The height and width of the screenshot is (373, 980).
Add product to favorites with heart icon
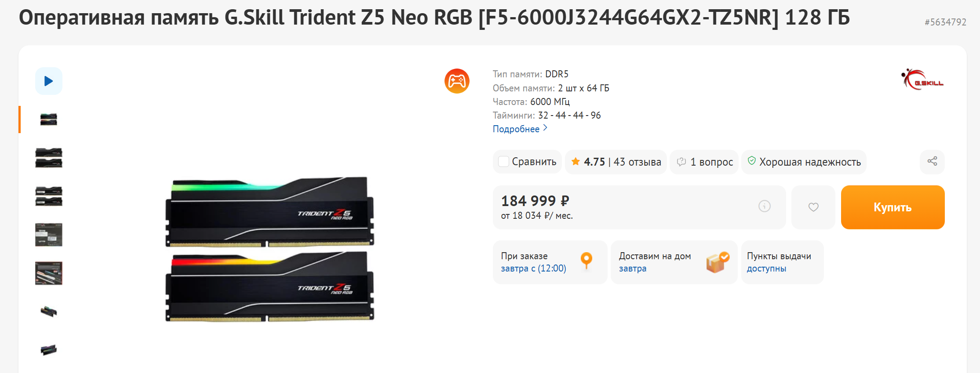click(813, 207)
